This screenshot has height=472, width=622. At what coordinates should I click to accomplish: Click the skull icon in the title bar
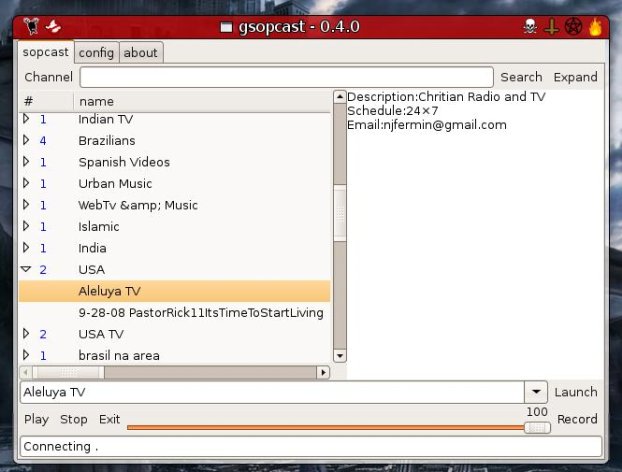[530, 27]
